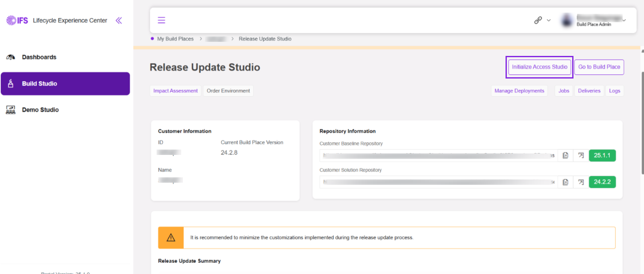
Task: Collapse the sidebar with double-chevron icon
Action: tap(119, 20)
